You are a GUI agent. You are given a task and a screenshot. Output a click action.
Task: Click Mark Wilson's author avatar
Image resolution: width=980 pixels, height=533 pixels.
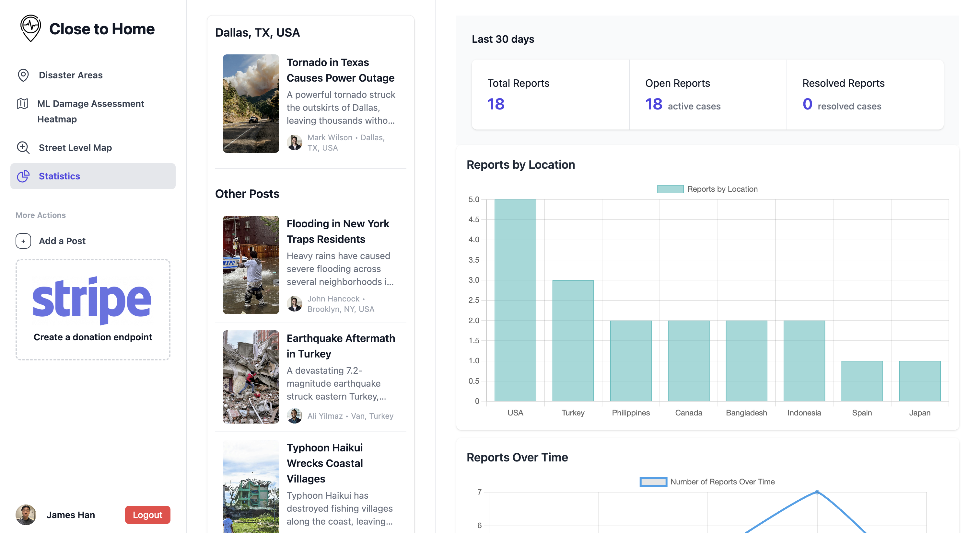pyautogui.click(x=295, y=142)
